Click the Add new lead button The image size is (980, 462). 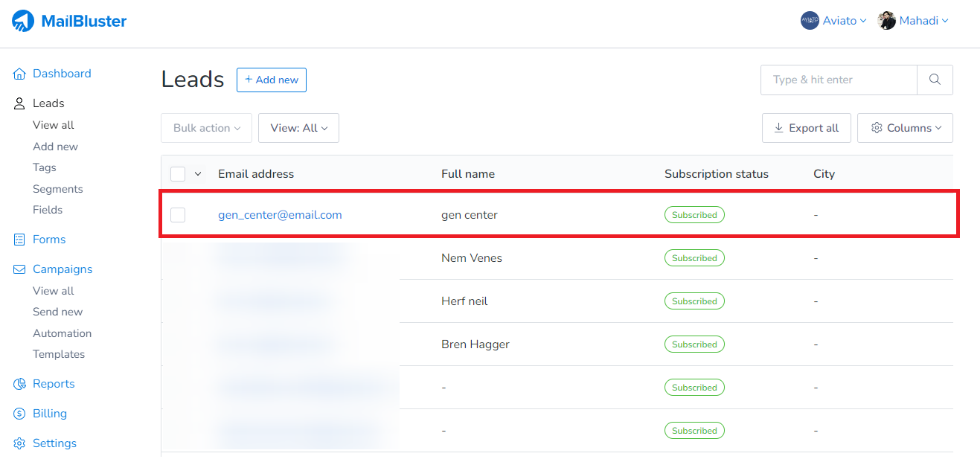pos(271,80)
